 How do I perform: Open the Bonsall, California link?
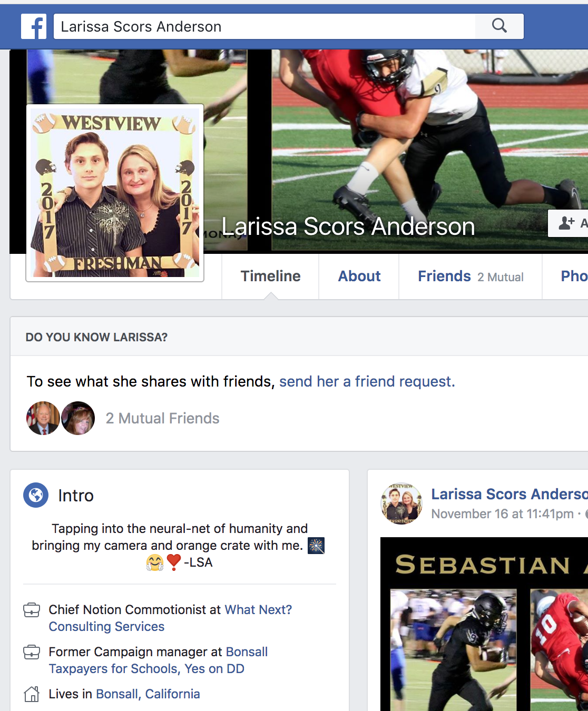click(148, 694)
